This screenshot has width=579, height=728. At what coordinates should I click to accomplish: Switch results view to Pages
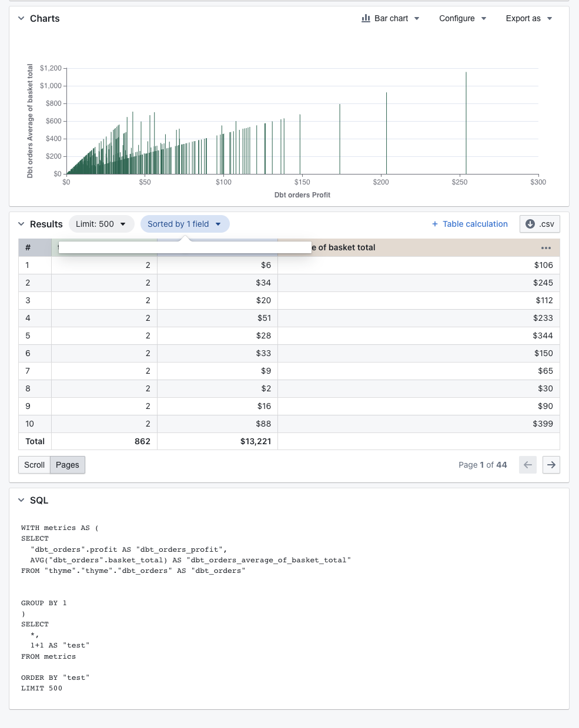click(68, 465)
